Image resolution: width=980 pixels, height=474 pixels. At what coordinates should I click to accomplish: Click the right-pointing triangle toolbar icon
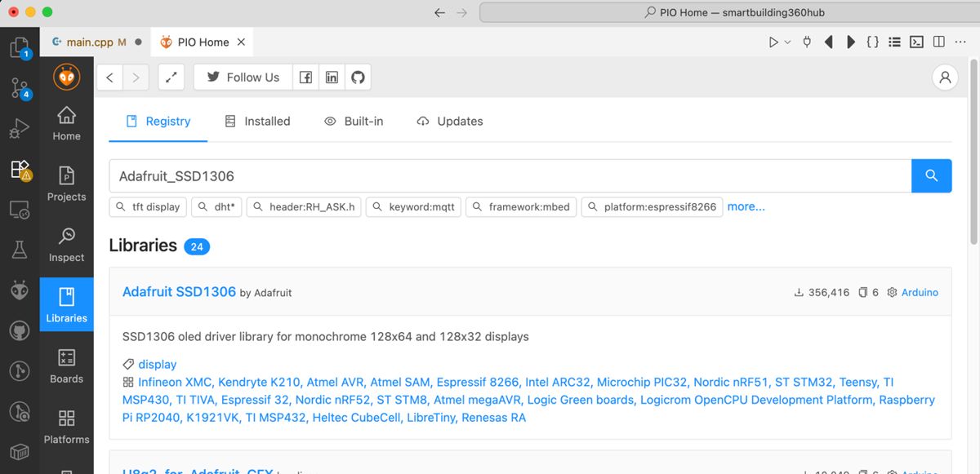[x=851, y=42]
